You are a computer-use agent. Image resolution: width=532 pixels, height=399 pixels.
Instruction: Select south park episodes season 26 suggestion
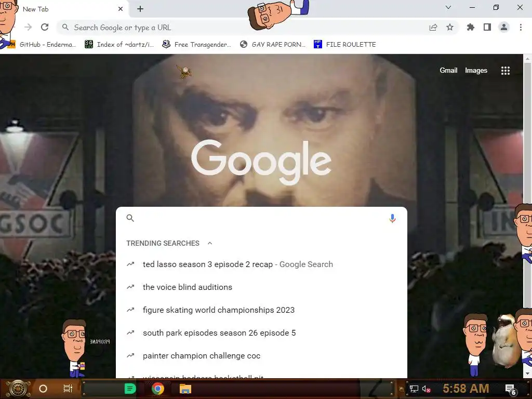(261, 333)
